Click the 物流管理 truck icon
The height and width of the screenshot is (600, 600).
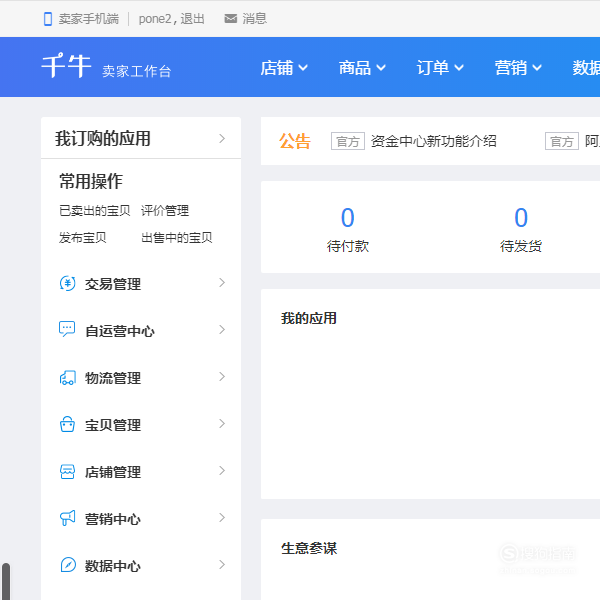click(x=68, y=378)
